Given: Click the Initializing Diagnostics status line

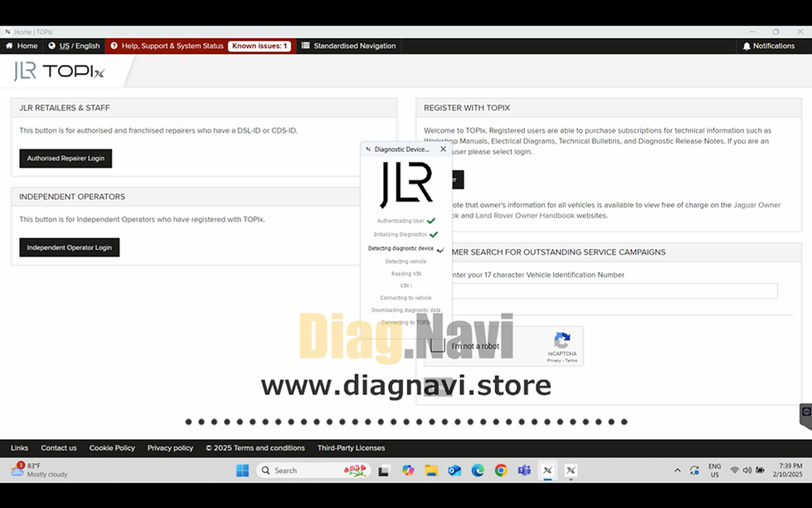Looking at the screenshot, I should [406, 234].
